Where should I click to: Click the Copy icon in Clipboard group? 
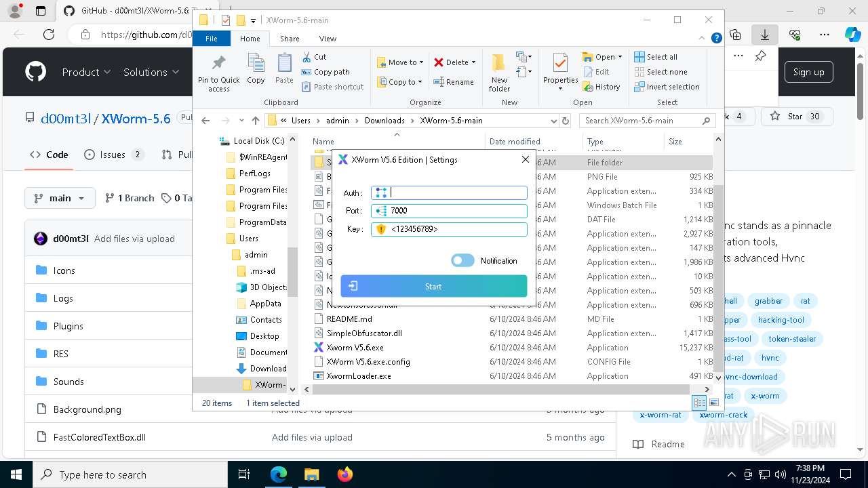(x=256, y=69)
